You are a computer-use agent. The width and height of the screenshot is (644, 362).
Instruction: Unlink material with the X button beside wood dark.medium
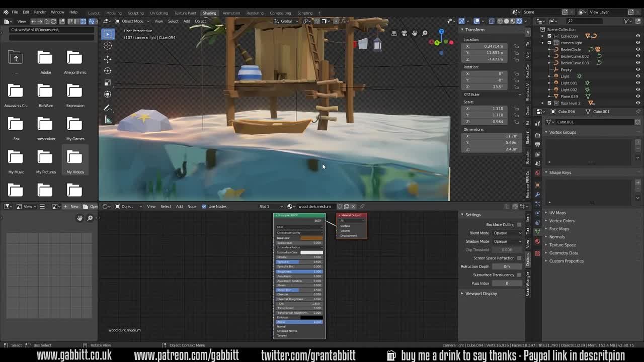pos(354,206)
